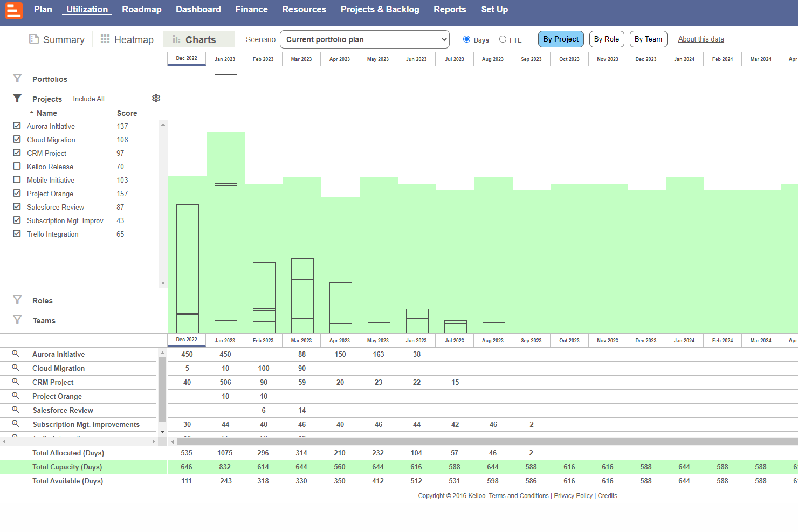Open the Roadmap menu item

pos(141,10)
